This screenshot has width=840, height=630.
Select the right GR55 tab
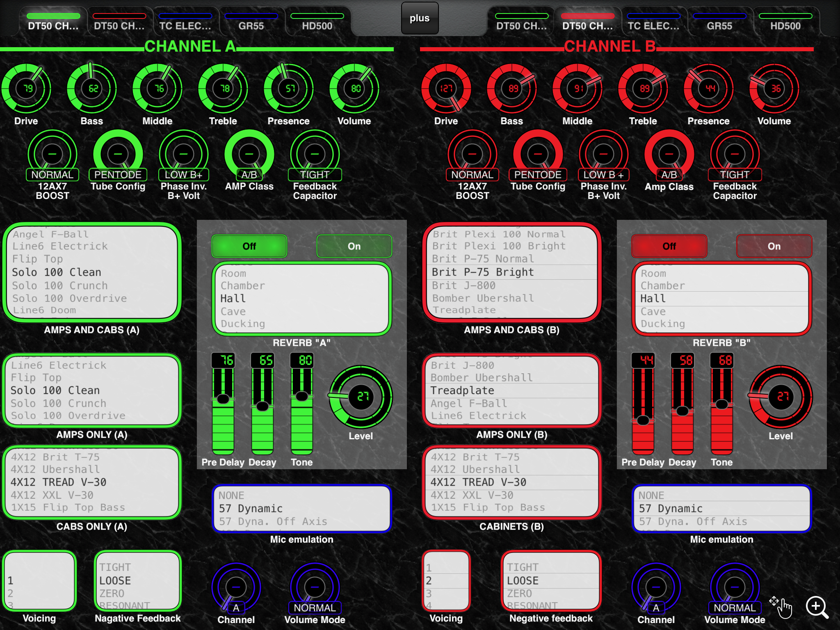(x=719, y=22)
